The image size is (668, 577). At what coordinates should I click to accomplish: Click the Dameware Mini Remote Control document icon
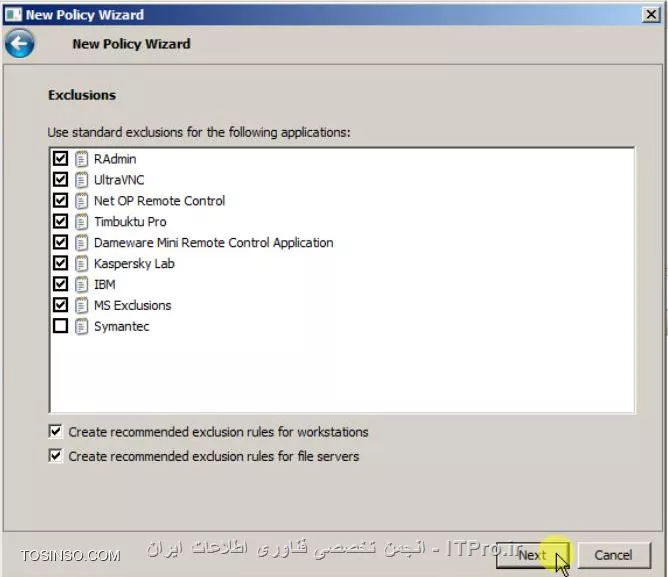tap(81, 242)
